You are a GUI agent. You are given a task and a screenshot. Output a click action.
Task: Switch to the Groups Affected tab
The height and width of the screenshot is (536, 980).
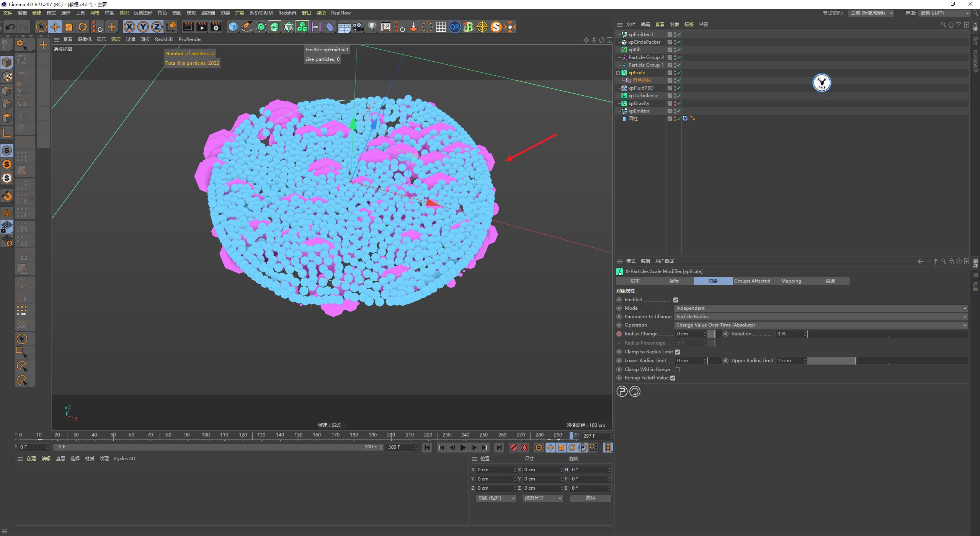click(x=751, y=281)
